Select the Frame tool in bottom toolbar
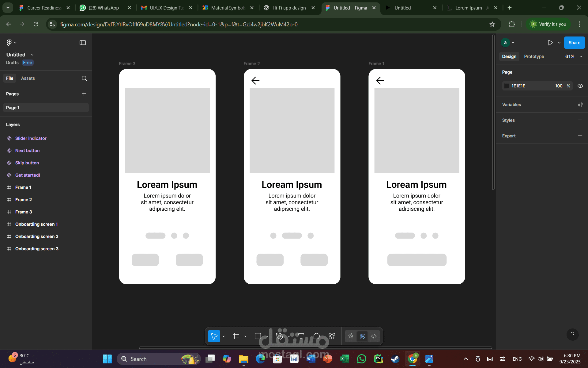The width and height of the screenshot is (588, 368). coord(236,336)
